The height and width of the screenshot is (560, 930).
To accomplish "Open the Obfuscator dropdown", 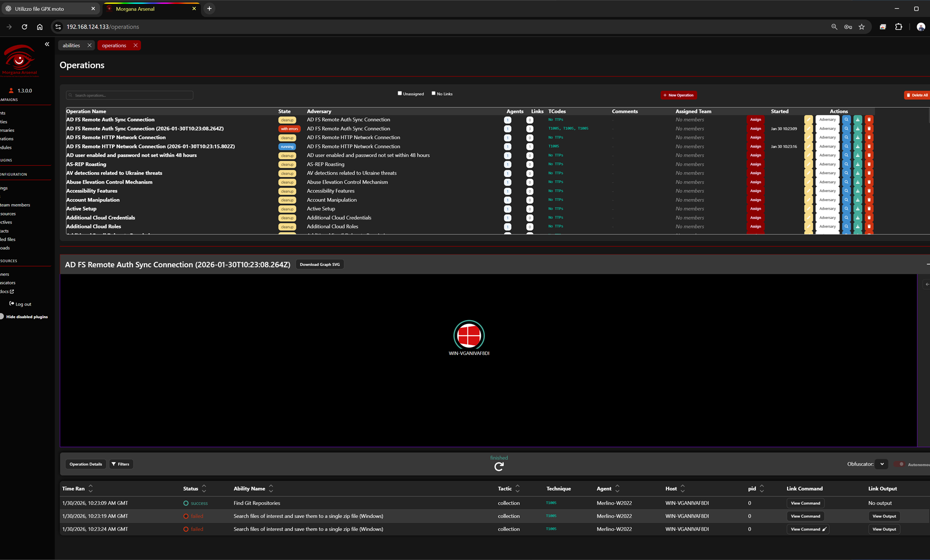I will (882, 464).
